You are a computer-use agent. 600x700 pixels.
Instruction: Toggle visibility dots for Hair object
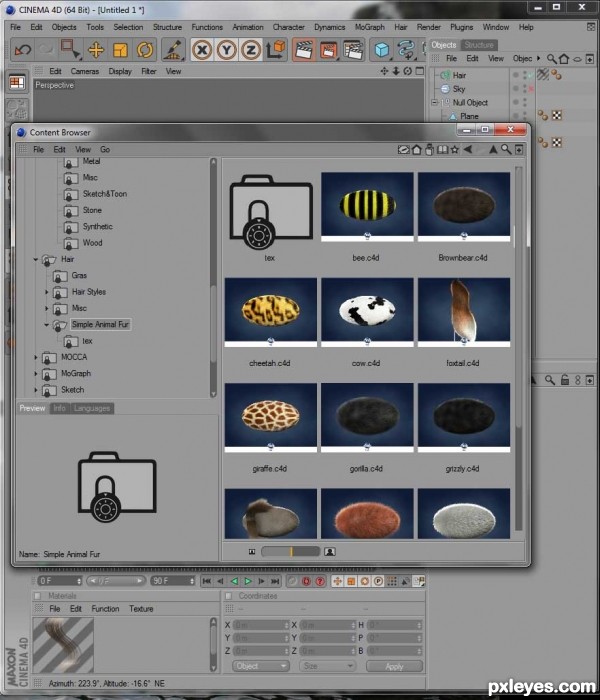[525, 75]
